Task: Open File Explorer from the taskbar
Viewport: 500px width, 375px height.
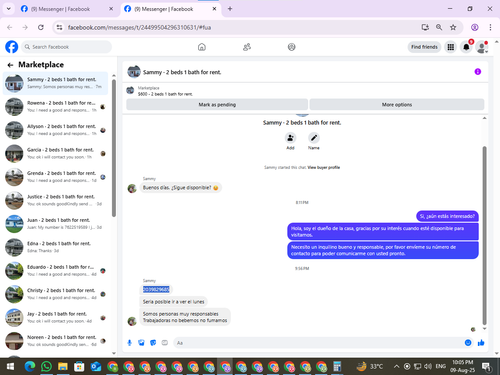Action: click(x=63, y=367)
